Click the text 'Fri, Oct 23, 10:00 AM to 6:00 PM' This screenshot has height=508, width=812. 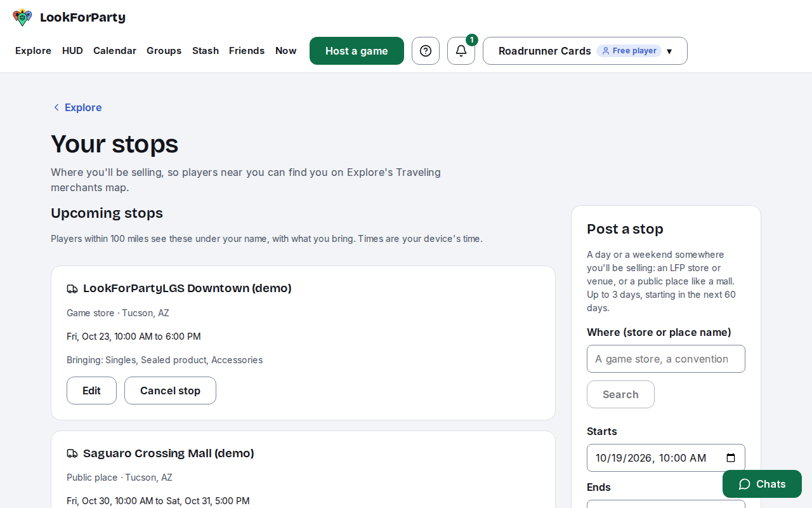click(x=134, y=337)
